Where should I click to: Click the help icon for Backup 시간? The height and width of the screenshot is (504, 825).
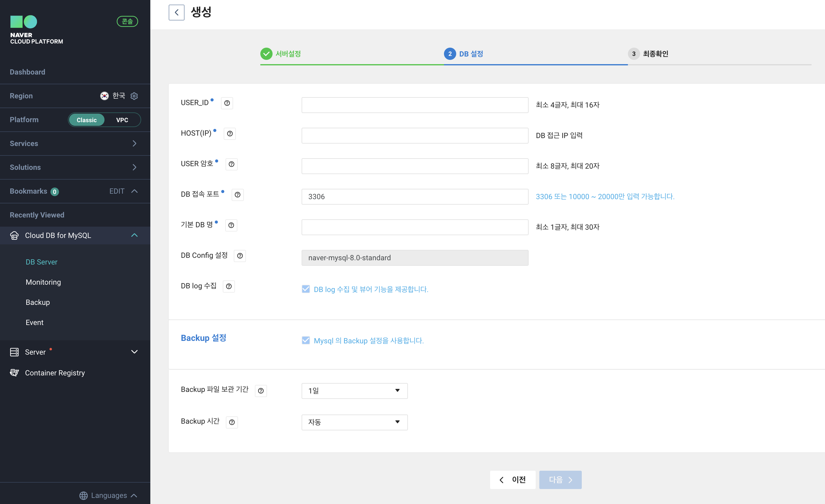pos(232,422)
